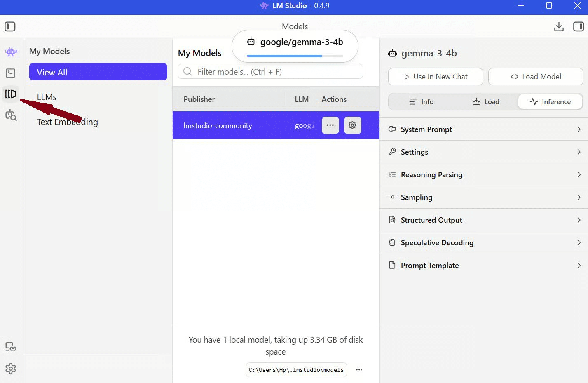Select the lmstudio-community model row
The height and width of the screenshot is (383, 588).
coord(276,125)
